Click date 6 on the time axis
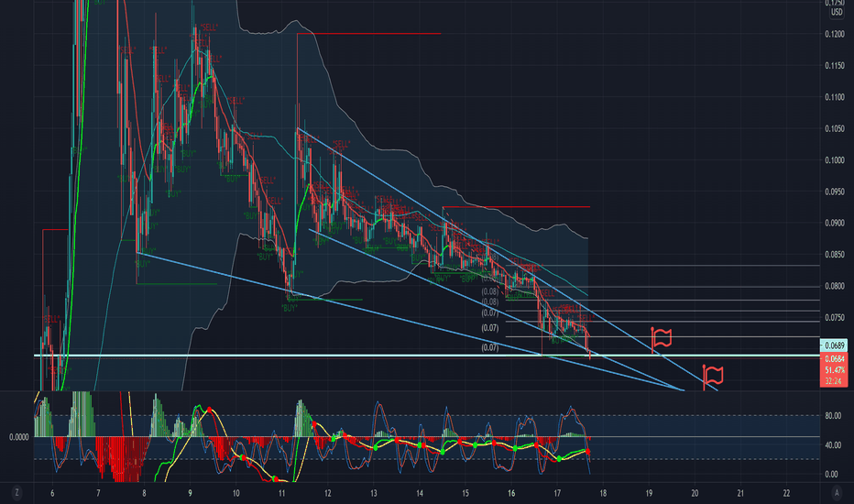The image size is (854, 504). click(52, 493)
